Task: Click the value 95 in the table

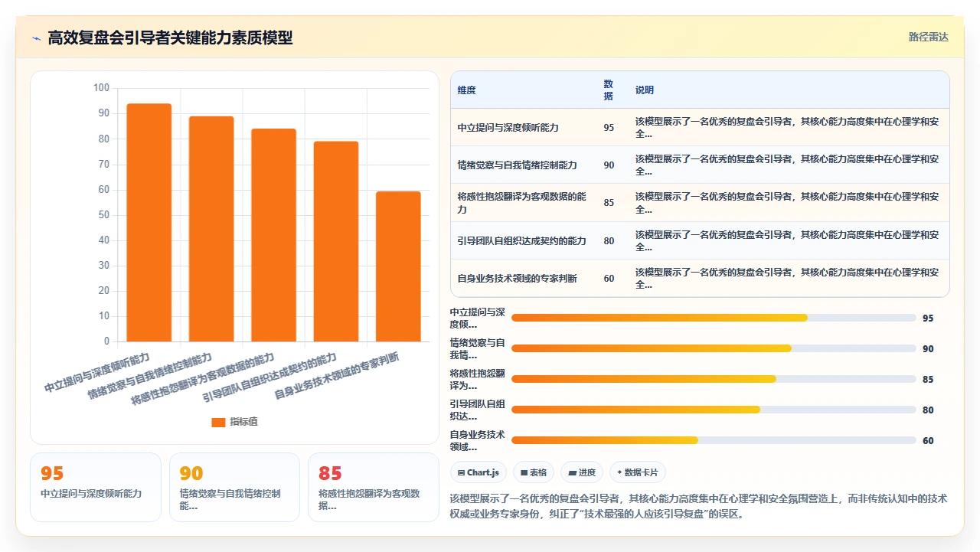Action: pyautogui.click(x=609, y=128)
